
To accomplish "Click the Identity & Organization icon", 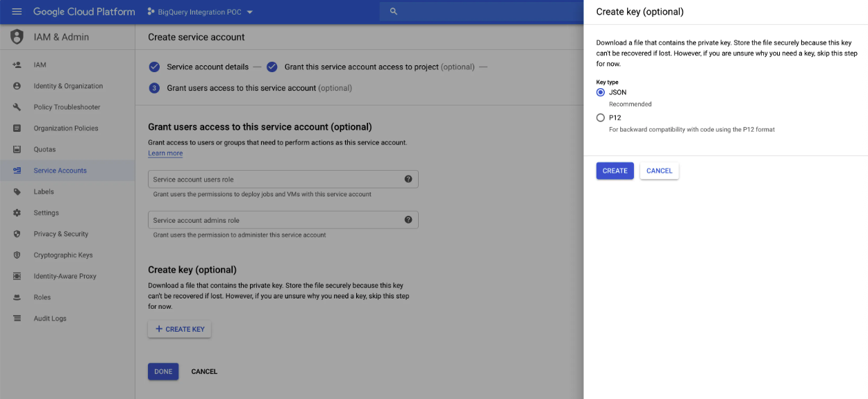I will click(x=17, y=86).
